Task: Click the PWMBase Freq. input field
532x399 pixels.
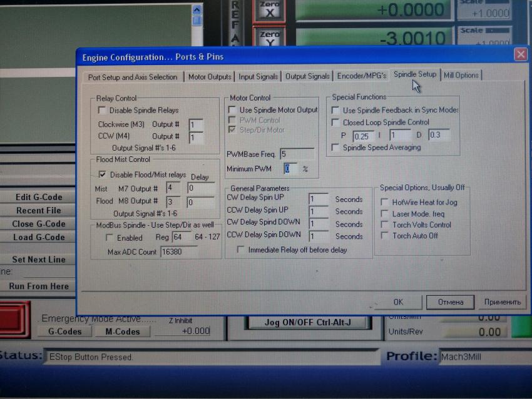Action: (297, 154)
